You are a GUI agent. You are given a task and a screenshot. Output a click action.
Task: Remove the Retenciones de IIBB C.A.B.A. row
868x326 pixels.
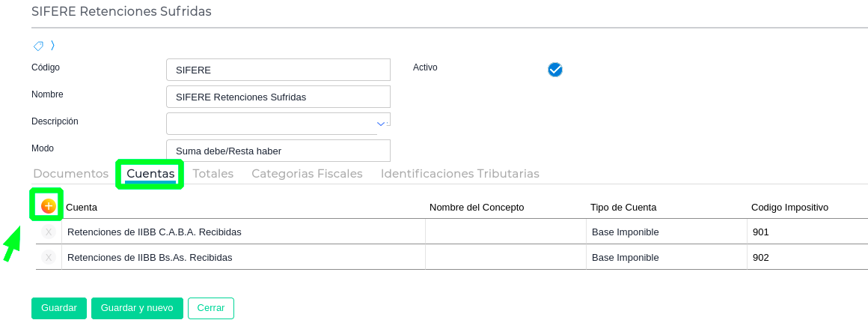click(x=49, y=232)
